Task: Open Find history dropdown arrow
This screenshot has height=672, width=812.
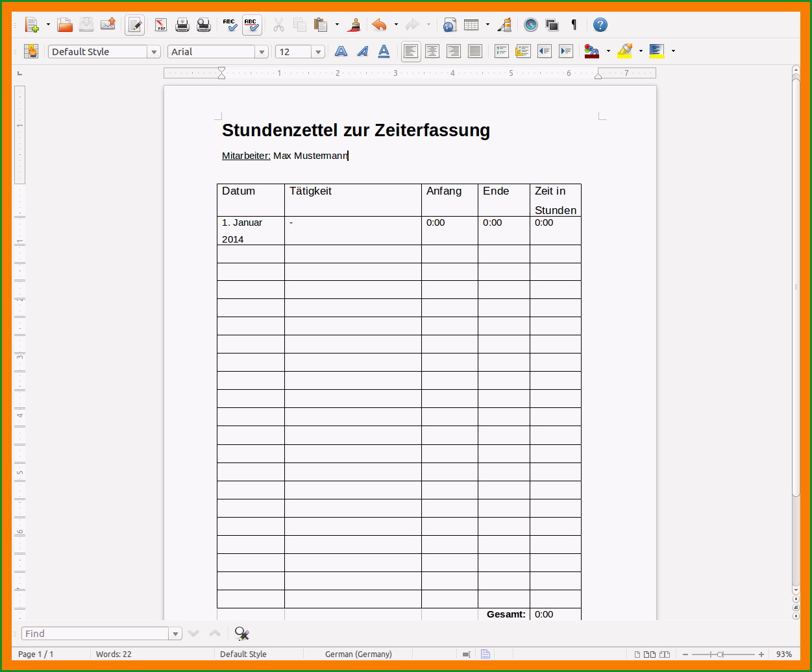Action: pyautogui.click(x=175, y=634)
